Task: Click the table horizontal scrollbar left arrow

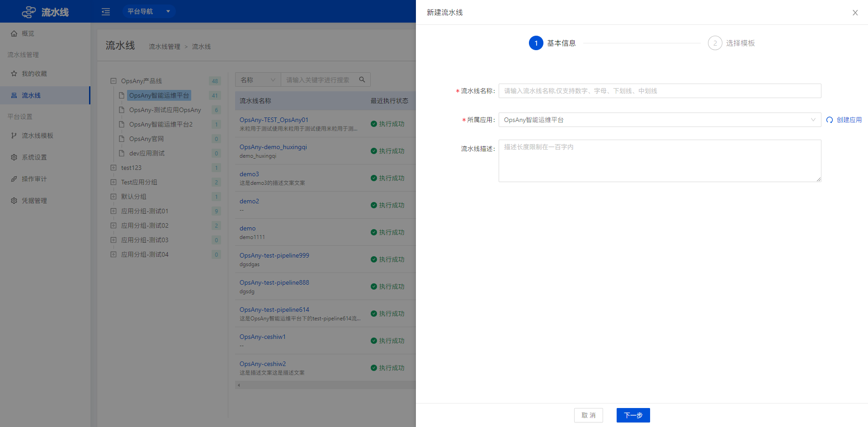Action: click(239, 385)
